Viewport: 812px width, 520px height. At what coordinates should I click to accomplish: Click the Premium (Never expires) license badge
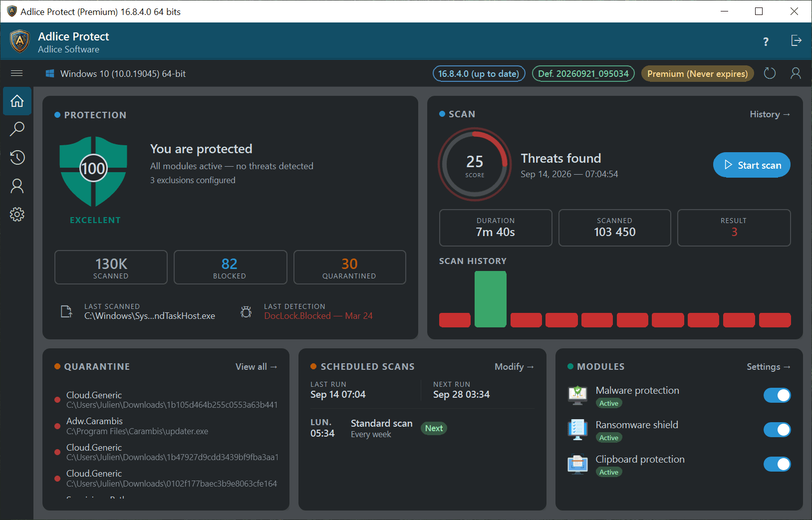[697, 74]
